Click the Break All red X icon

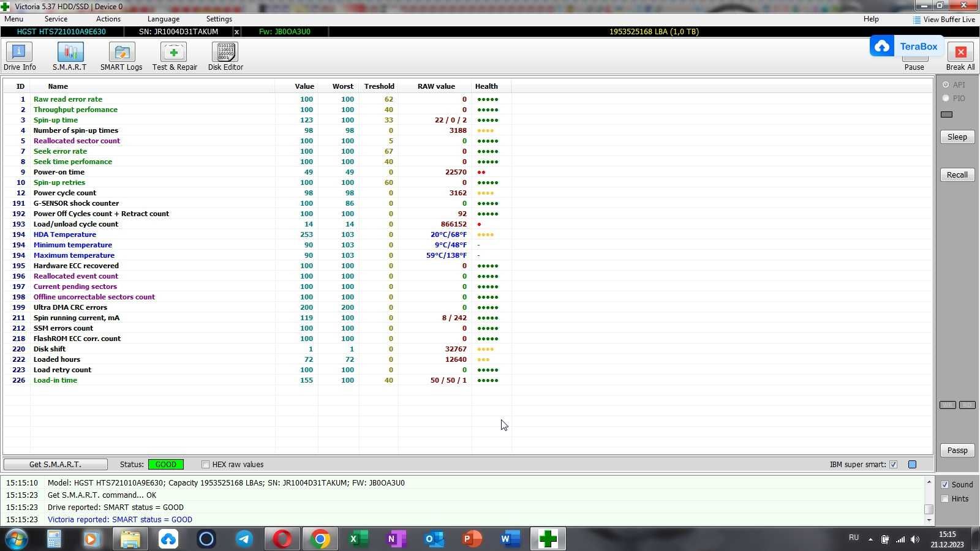pyautogui.click(x=960, y=52)
